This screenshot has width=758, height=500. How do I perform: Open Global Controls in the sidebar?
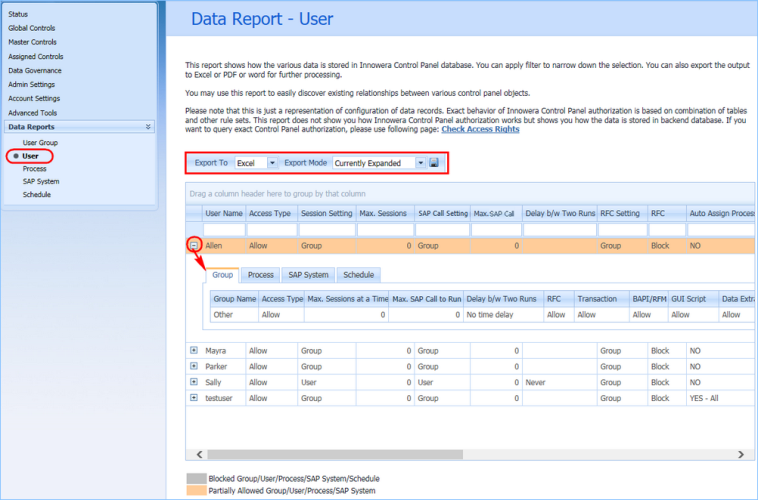(x=31, y=28)
